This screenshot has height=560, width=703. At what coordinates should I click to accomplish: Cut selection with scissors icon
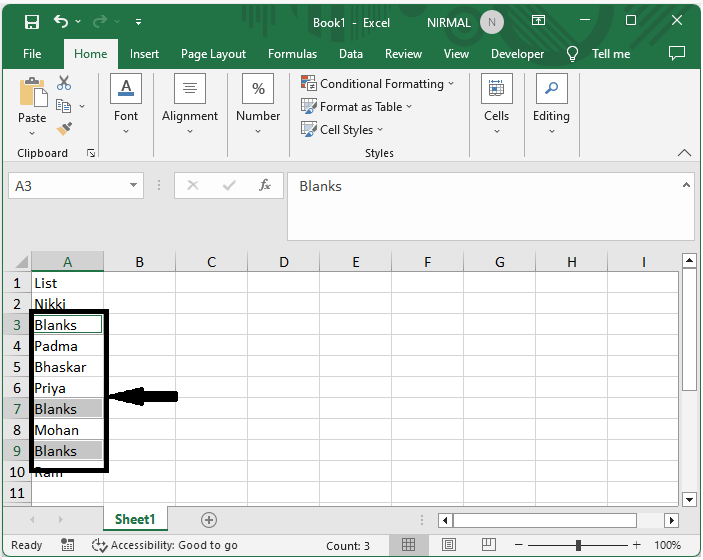point(64,82)
